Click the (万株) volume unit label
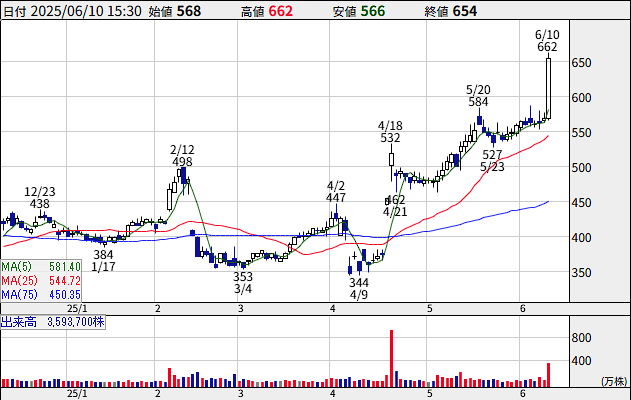Screen dimensions: 631x400 tap(614, 381)
